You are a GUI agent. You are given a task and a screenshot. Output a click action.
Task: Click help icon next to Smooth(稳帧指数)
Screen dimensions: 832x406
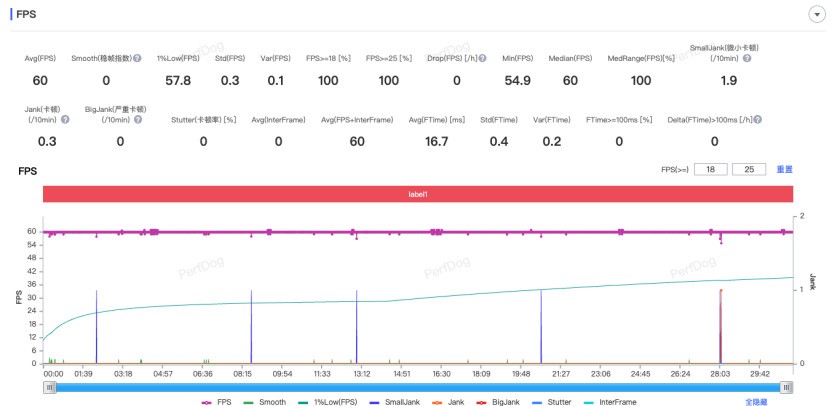(x=137, y=59)
